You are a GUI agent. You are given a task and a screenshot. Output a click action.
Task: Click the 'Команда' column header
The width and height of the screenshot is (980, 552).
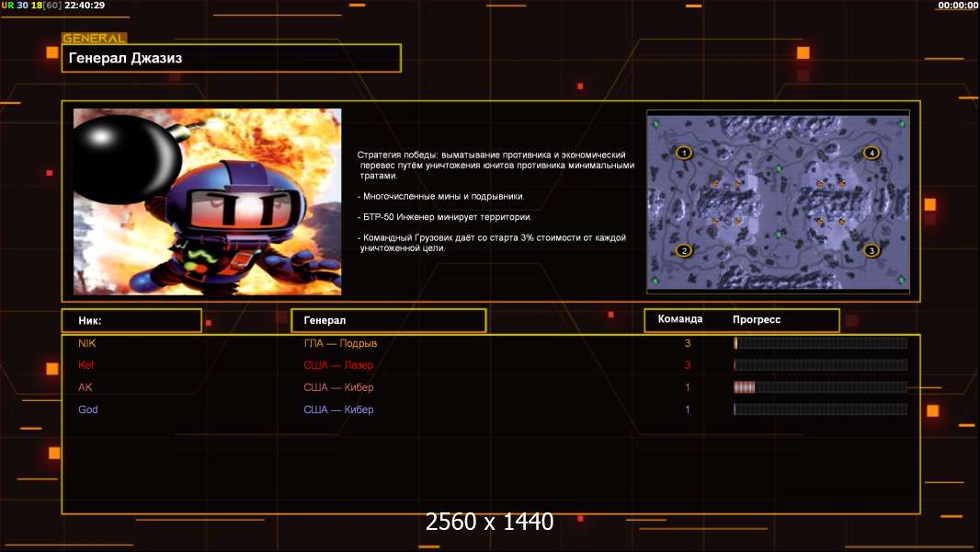680,319
